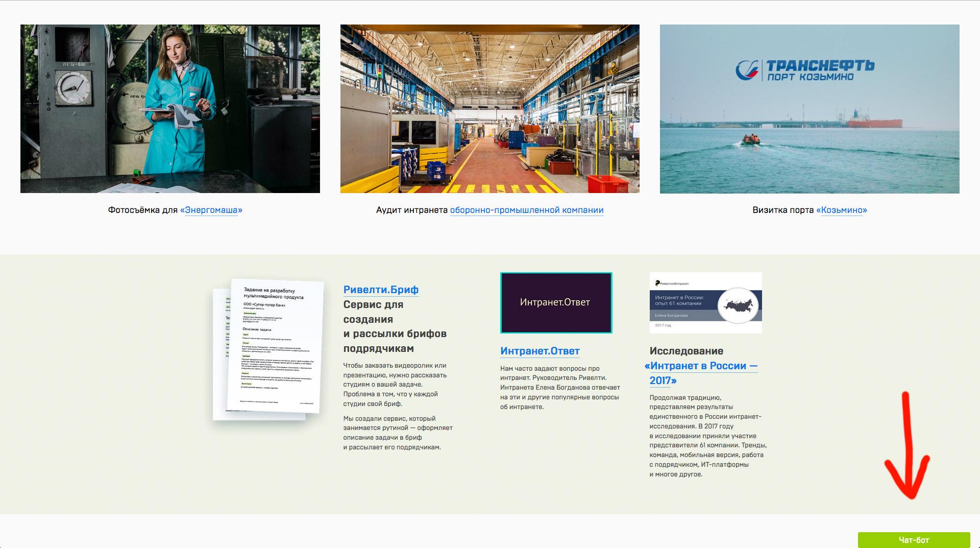The height and width of the screenshot is (548, 980).
Task: Click the factory hall audit image
Action: (x=490, y=109)
